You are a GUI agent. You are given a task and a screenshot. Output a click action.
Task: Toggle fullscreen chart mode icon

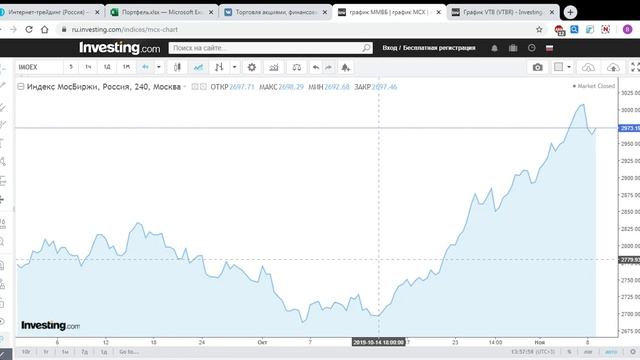pyautogui.click(x=635, y=67)
